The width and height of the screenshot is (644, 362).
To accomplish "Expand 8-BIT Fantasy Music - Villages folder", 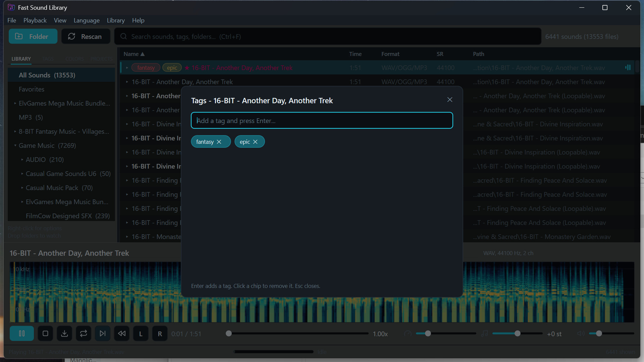I will (15, 131).
